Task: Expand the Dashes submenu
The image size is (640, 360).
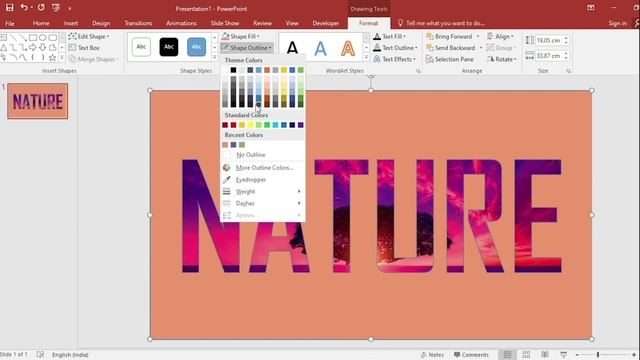Action: [x=262, y=203]
